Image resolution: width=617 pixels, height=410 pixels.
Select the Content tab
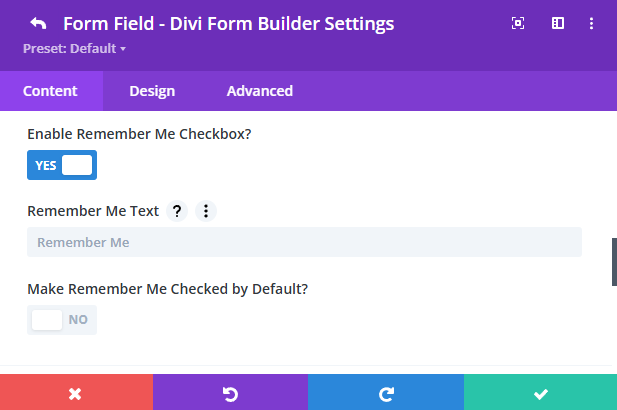point(50,91)
